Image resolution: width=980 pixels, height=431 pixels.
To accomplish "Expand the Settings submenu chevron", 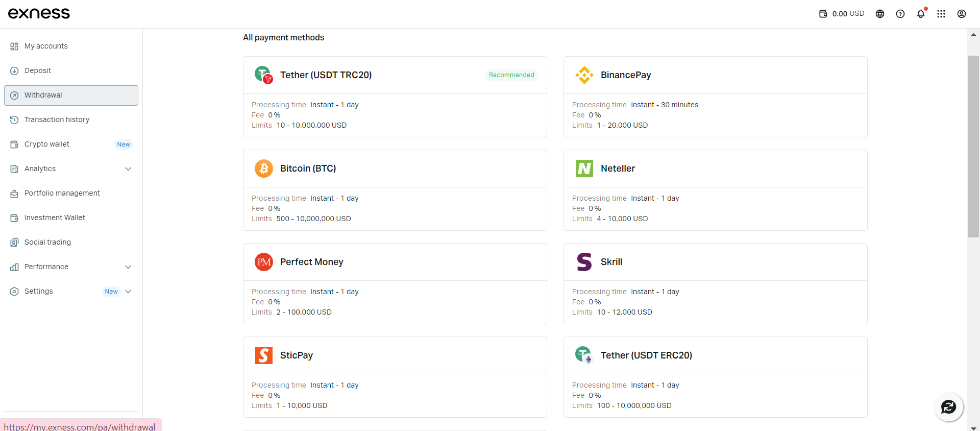I will (x=128, y=292).
